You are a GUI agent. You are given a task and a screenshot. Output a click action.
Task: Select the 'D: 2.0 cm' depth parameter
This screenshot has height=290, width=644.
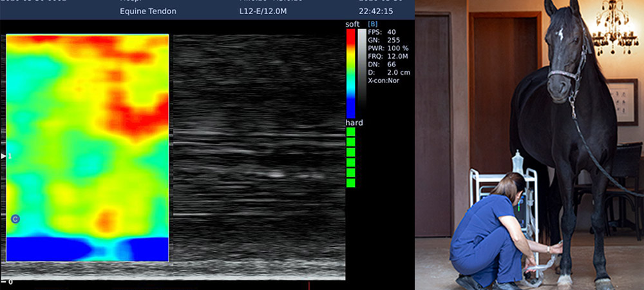coord(390,73)
